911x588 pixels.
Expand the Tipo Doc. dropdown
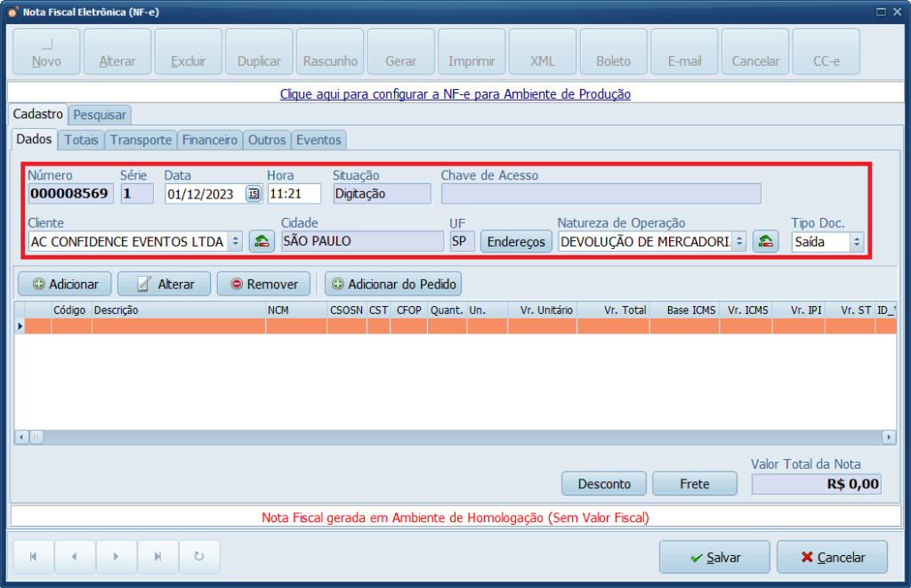click(857, 241)
